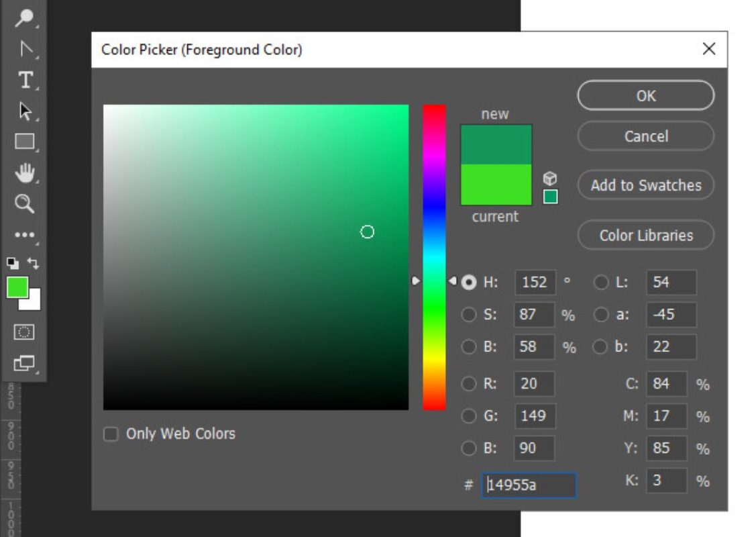Select the R red radio button
The height and width of the screenshot is (537, 756).
pos(469,383)
